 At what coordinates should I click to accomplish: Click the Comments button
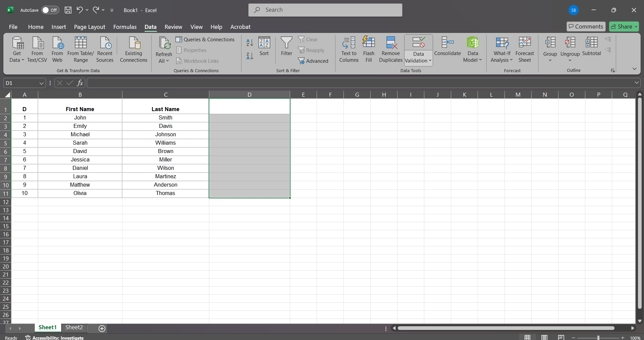click(586, 27)
